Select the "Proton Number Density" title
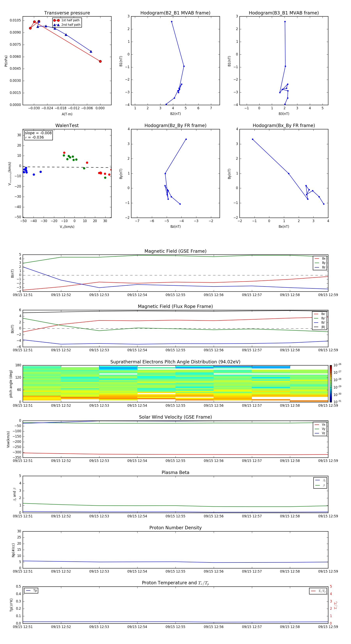This screenshot has width=351, height=644. (175, 528)
